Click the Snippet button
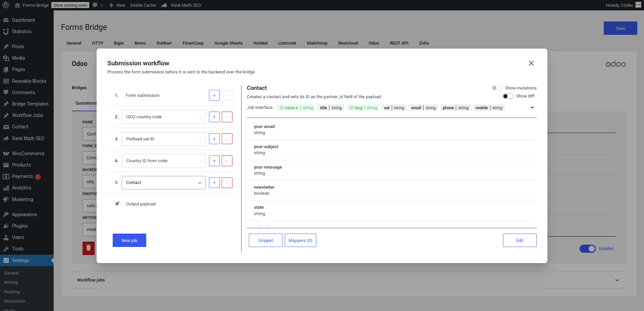 coord(266,240)
